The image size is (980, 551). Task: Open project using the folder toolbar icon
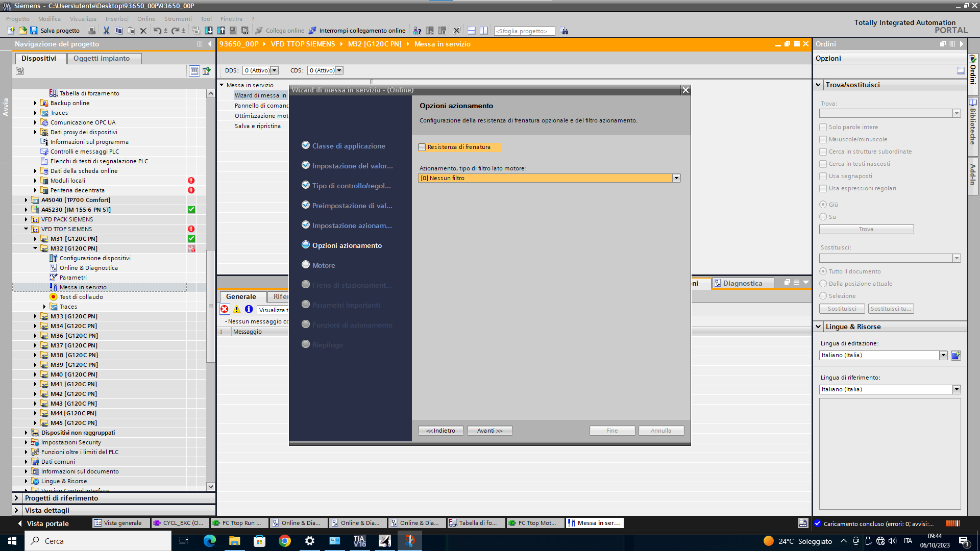pyautogui.click(x=22, y=31)
